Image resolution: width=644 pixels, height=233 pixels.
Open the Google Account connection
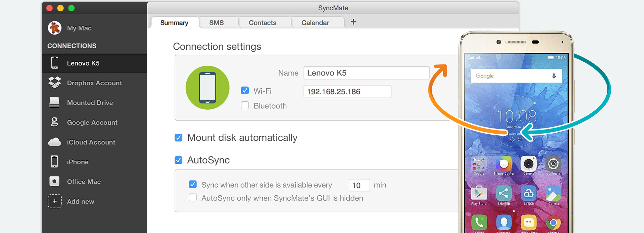pyautogui.click(x=92, y=122)
